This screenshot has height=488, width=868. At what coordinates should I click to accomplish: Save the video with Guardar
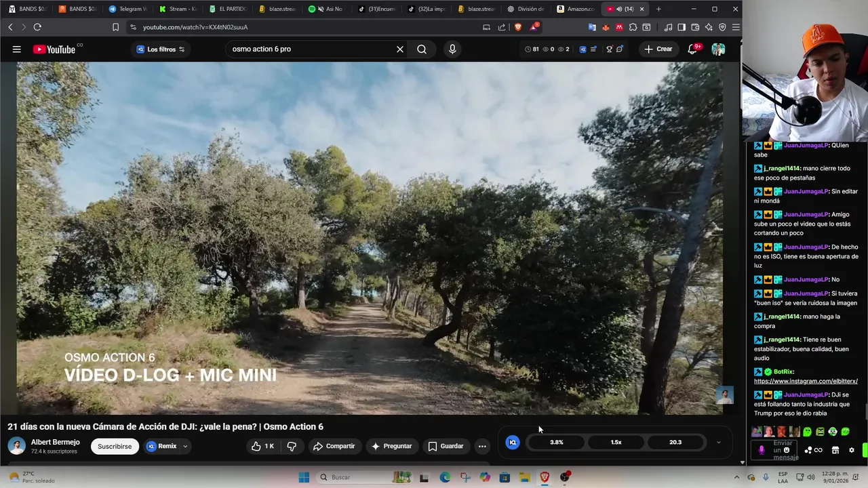[446, 446]
